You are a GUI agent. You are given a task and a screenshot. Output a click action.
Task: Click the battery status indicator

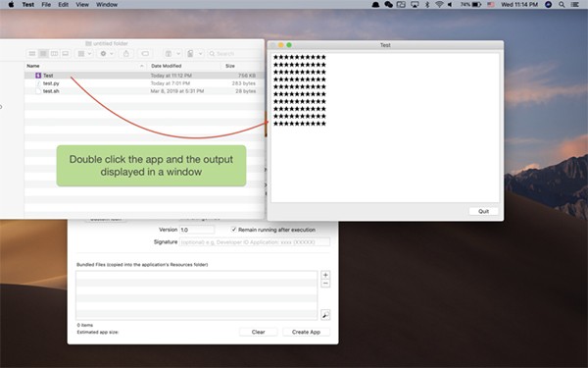tap(470, 5)
